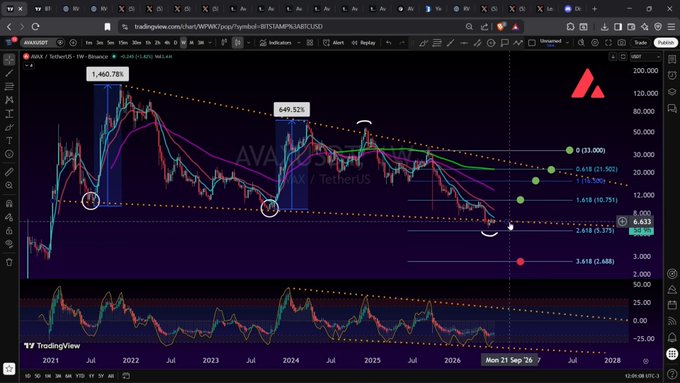Expand the USDT currency dropdown
The height and width of the screenshot is (383, 680).
pyautogui.click(x=645, y=56)
